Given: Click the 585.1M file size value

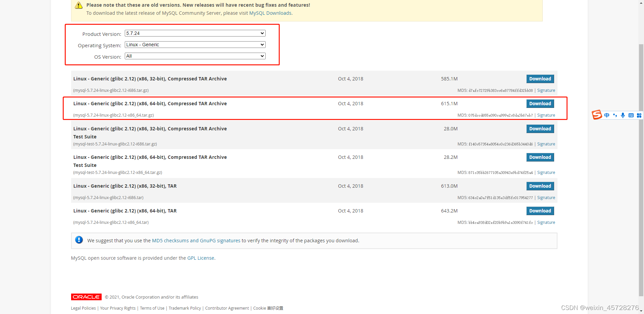Looking at the screenshot, I should click(x=449, y=79).
